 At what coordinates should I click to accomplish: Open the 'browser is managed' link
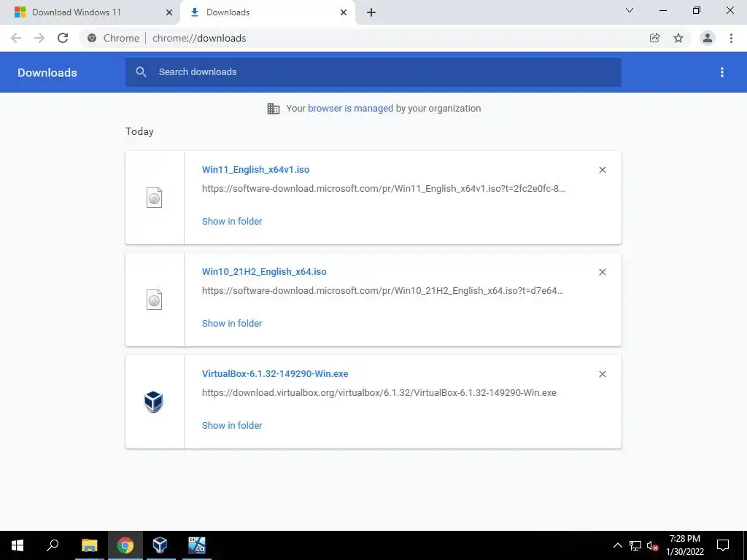[351, 108]
